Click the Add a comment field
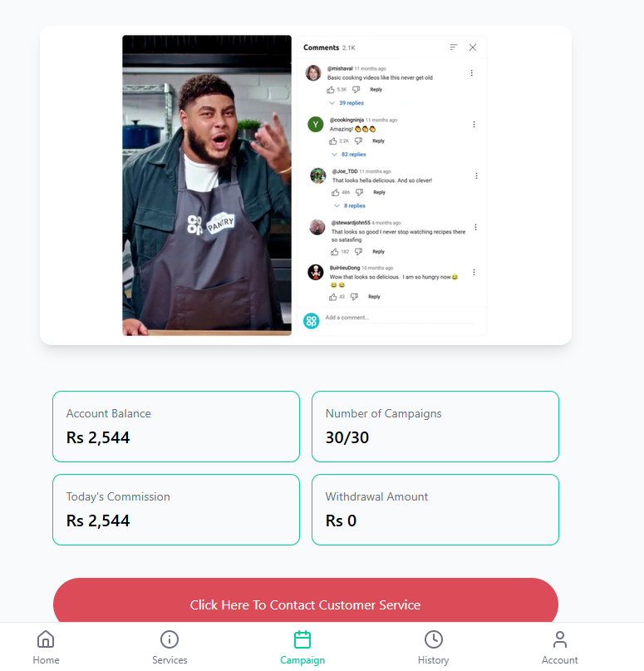The width and height of the screenshot is (644, 671). click(399, 318)
